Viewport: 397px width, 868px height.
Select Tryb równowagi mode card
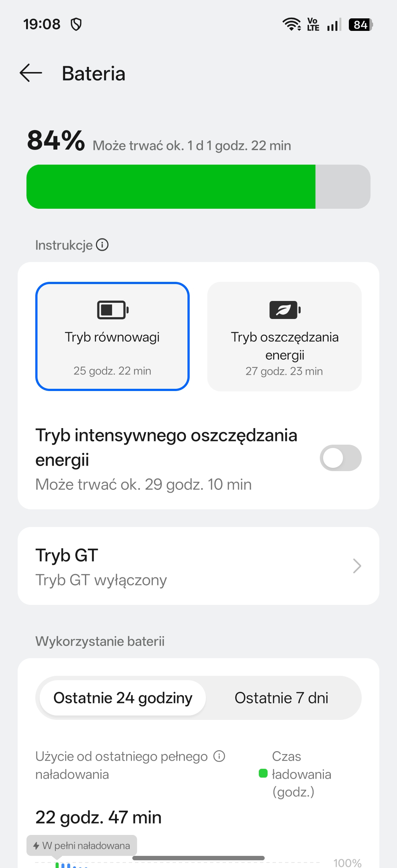(112, 336)
